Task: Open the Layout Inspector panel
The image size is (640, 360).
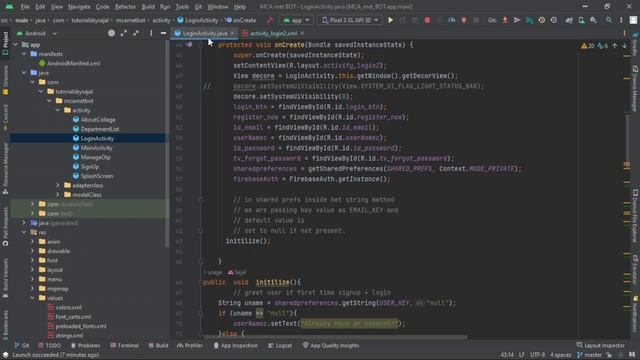Action: 600,345
